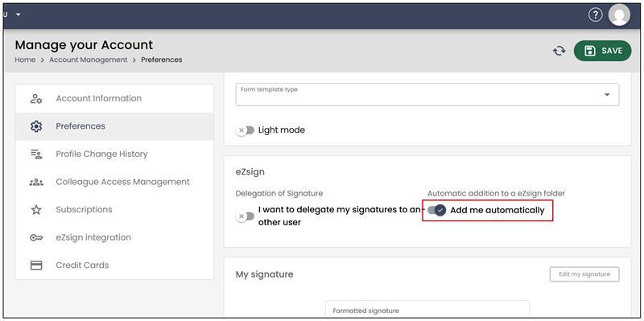Viewport: 644px width, 321px height.
Task: Click the Colleague Access Management people icon
Action: [36, 182]
